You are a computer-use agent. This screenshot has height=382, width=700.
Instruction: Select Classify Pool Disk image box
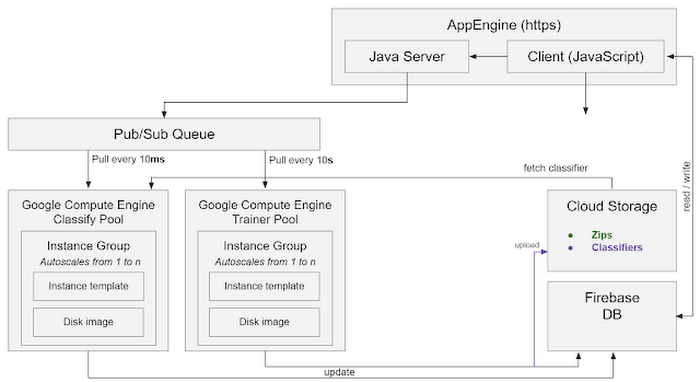pyautogui.click(x=88, y=322)
